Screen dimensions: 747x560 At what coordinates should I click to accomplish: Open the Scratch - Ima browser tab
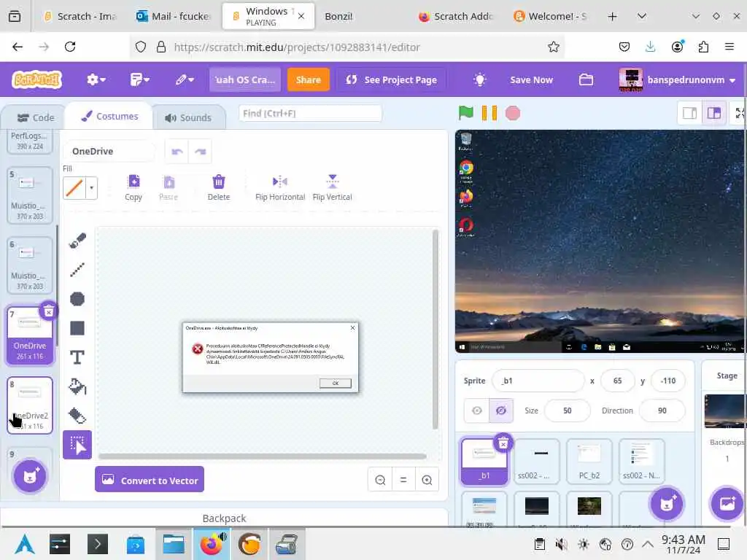pyautogui.click(x=79, y=16)
